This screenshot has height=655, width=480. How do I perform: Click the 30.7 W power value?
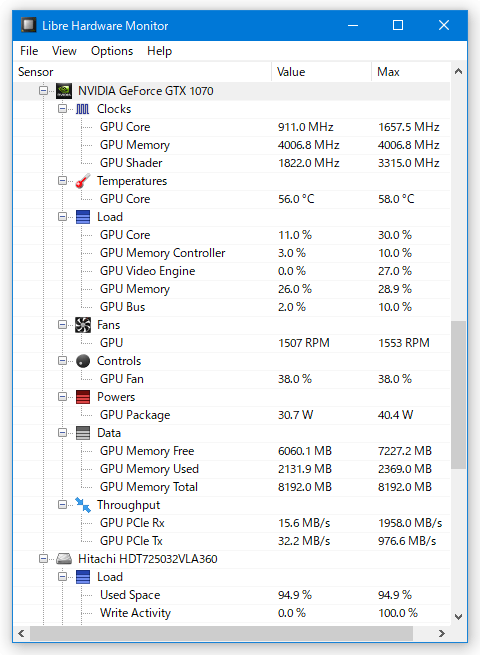tap(295, 415)
